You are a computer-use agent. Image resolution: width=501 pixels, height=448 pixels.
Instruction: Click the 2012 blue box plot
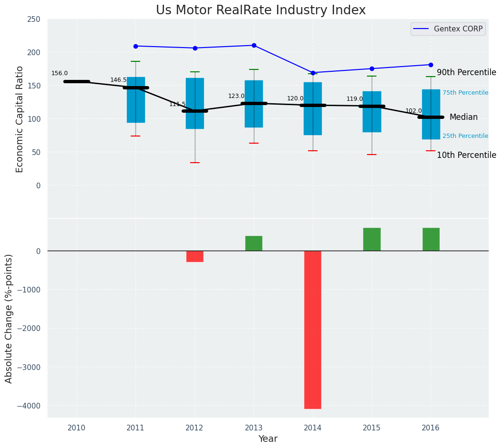[x=195, y=90]
